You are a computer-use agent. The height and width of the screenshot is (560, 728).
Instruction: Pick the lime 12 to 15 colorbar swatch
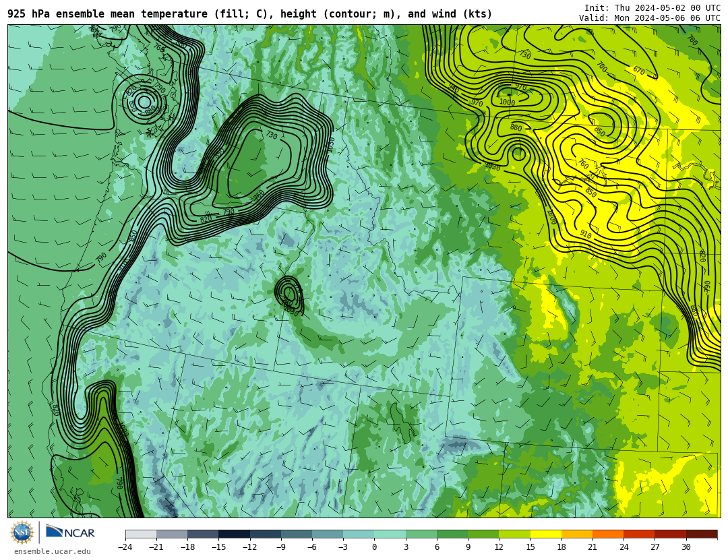click(514, 534)
